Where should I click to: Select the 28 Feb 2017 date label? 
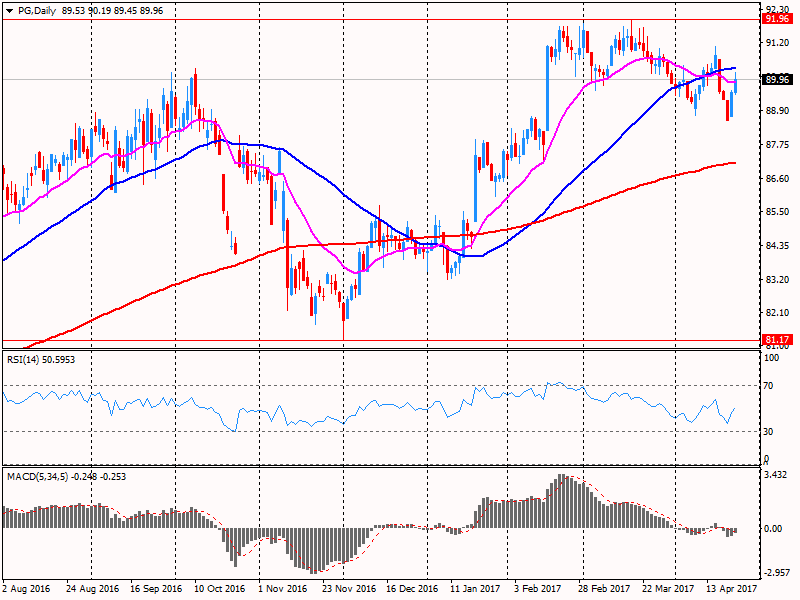pos(604,588)
